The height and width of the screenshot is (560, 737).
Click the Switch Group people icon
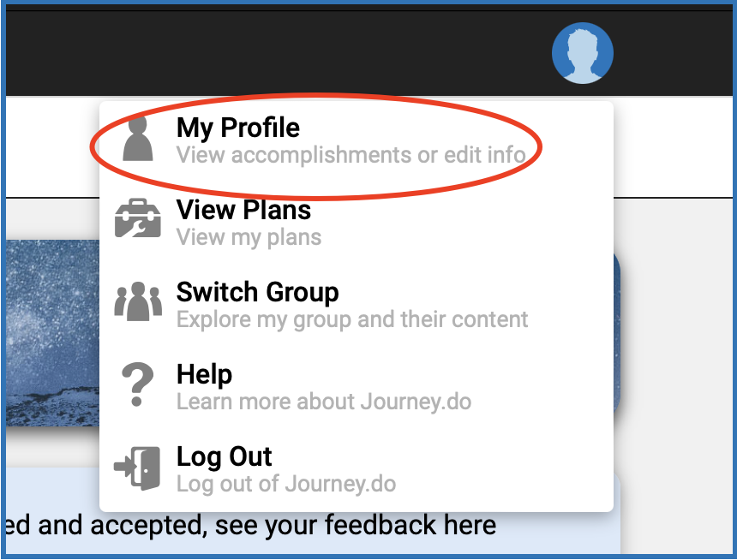pos(138,302)
